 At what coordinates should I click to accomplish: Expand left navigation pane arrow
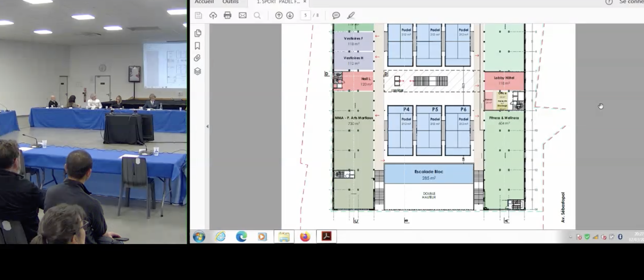(x=207, y=126)
